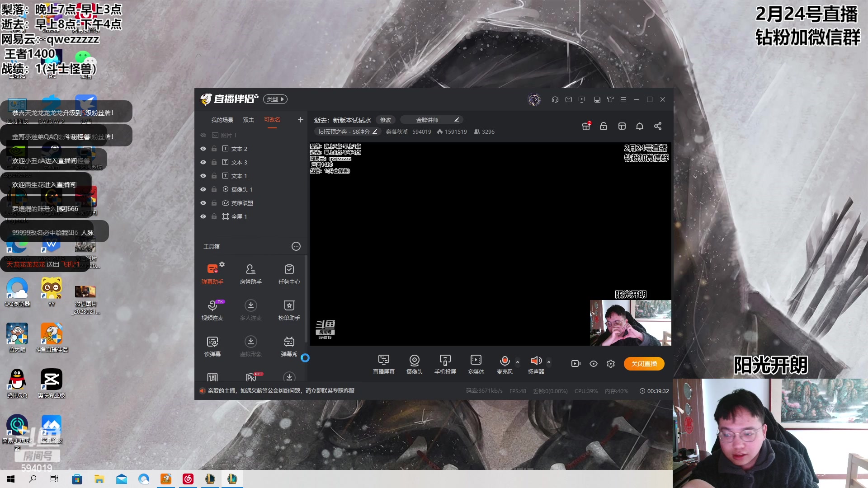
Task: Open the 读弹幕 read-danmaku tool
Action: pos(212,346)
